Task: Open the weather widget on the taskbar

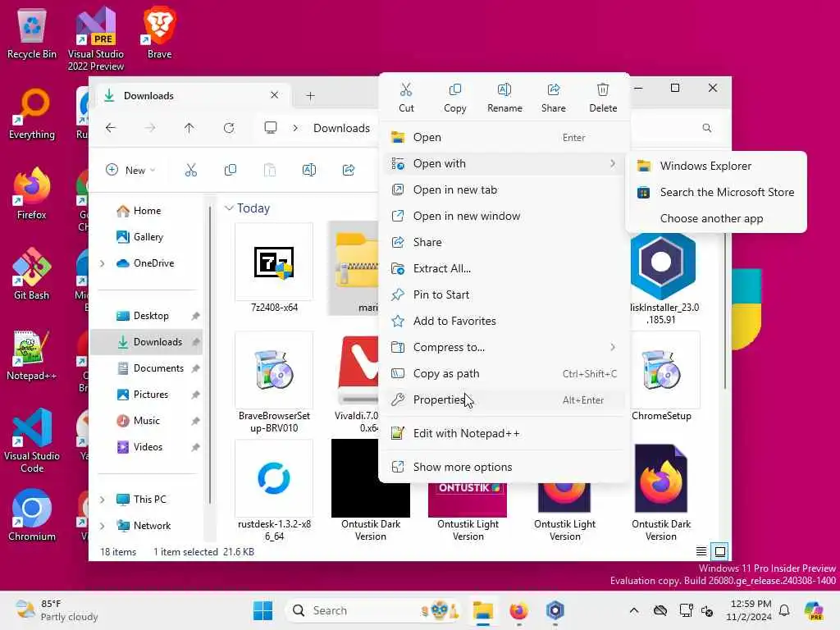Action: (x=57, y=610)
